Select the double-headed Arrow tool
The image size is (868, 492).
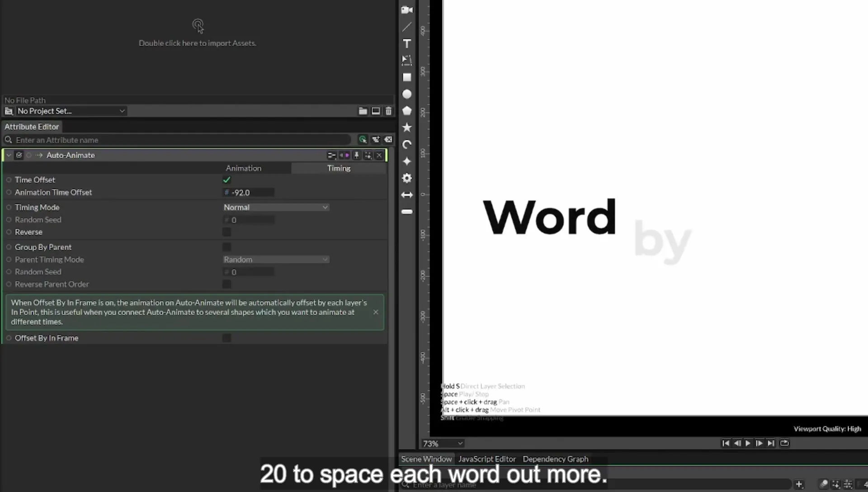click(407, 195)
